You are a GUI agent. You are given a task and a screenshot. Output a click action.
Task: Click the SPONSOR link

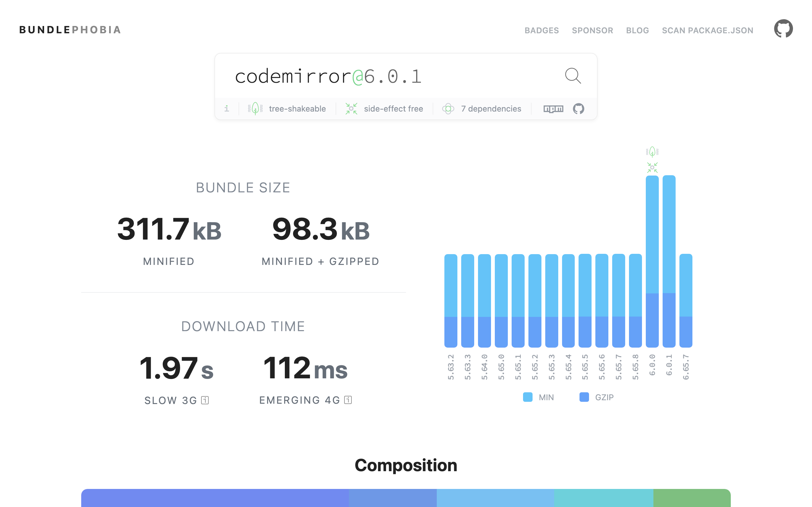[x=593, y=30]
